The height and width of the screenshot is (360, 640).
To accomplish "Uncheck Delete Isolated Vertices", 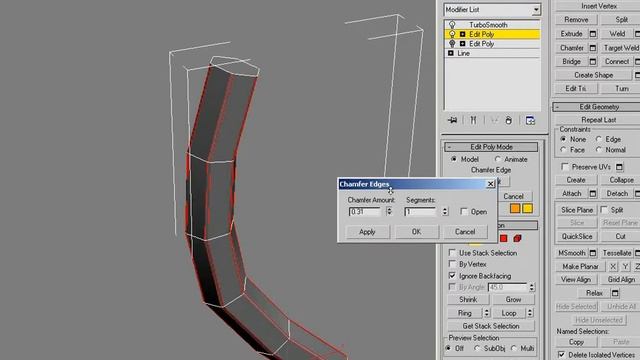I will [x=561, y=354].
